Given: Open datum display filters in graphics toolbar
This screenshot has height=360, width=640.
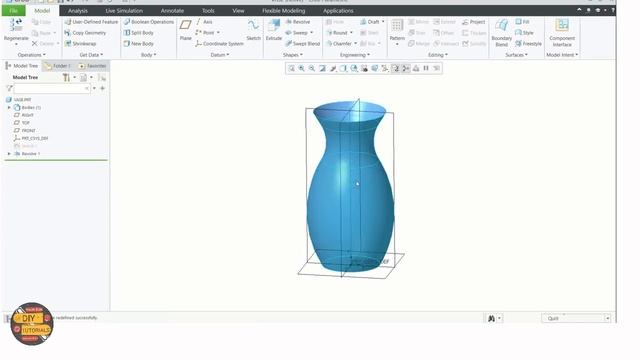Looking at the screenshot, I should (385, 68).
